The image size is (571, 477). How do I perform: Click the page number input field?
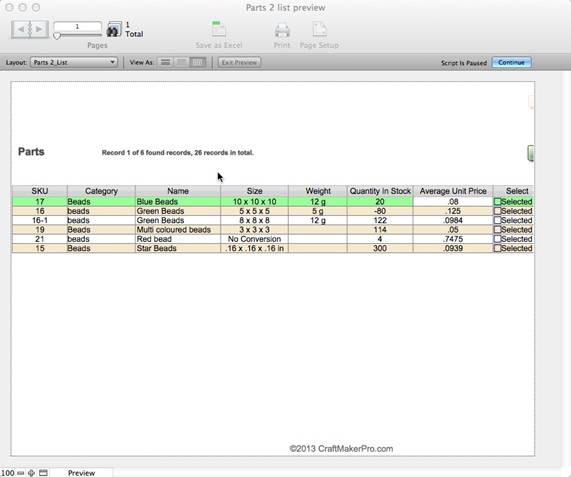(x=77, y=27)
